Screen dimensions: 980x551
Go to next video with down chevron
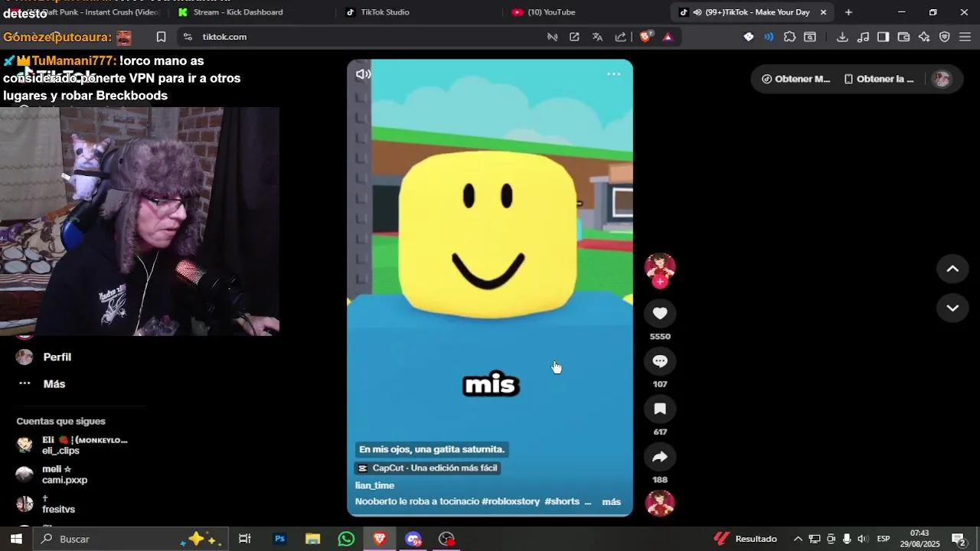point(952,308)
